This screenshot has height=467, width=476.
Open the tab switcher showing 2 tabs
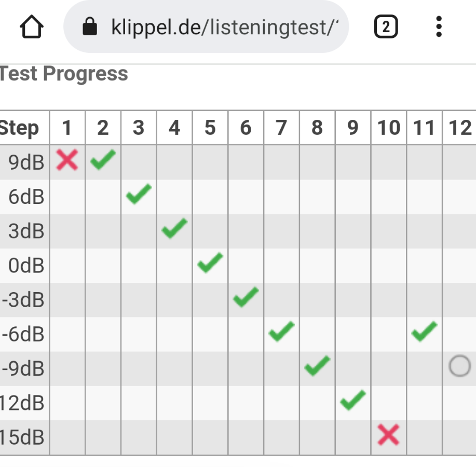coord(386,26)
